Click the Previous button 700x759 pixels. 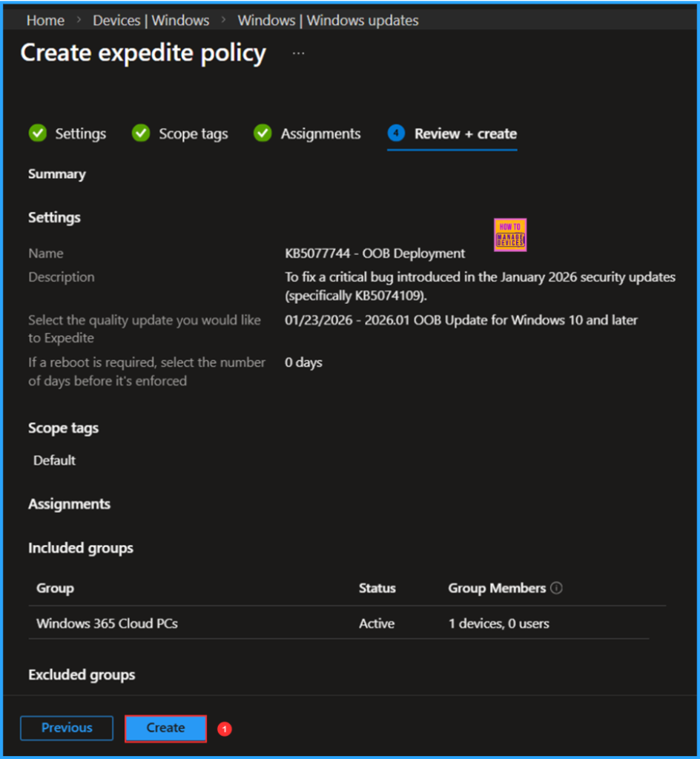pos(66,728)
